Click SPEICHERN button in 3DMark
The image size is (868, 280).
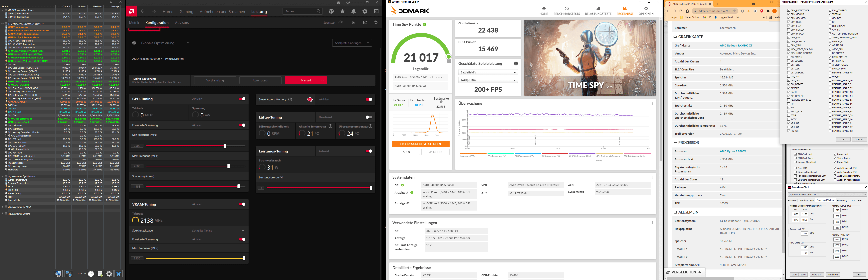click(435, 152)
